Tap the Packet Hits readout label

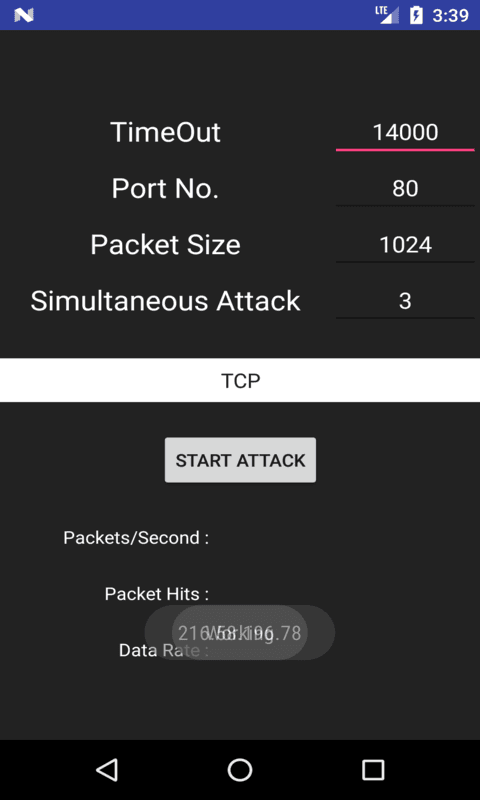pos(157,594)
